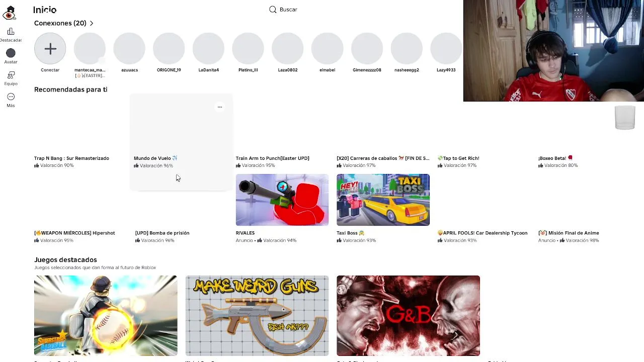Click the search magnifier icon
Image resolution: width=644 pixels, height=362 pixels.
273,10
